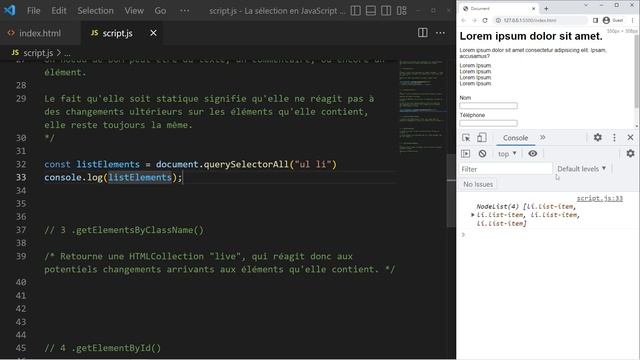Go forward in the browser

tap(474, 20)
